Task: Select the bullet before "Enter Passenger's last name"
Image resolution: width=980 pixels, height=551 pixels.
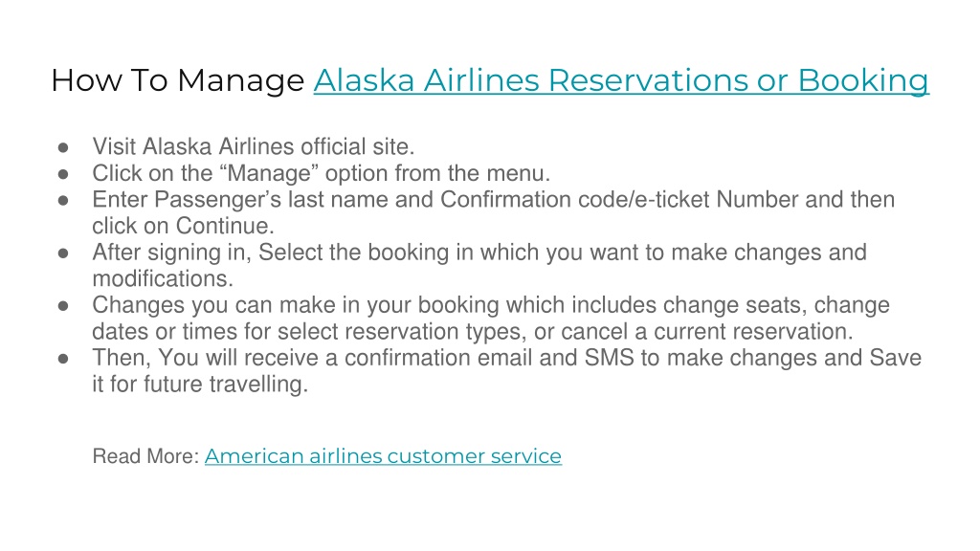Action: [x=63, y=201]
